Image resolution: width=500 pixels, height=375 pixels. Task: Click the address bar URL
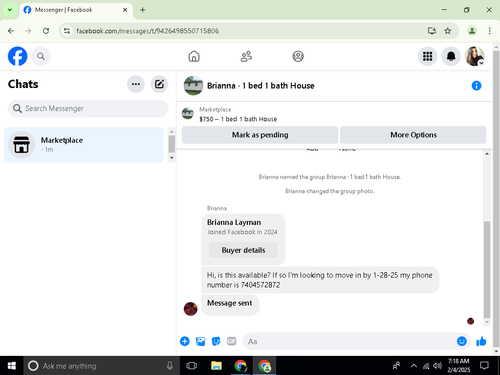(x=148, y=31)
